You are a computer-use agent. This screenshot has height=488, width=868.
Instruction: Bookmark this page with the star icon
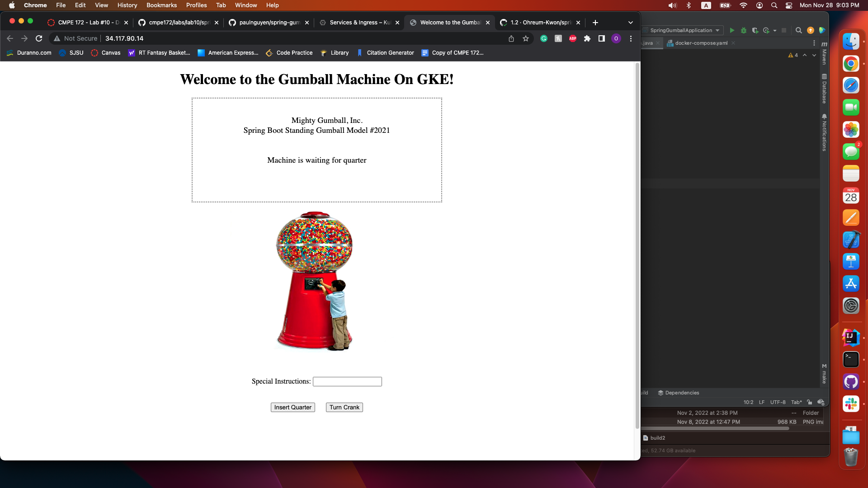click(525, 39)
